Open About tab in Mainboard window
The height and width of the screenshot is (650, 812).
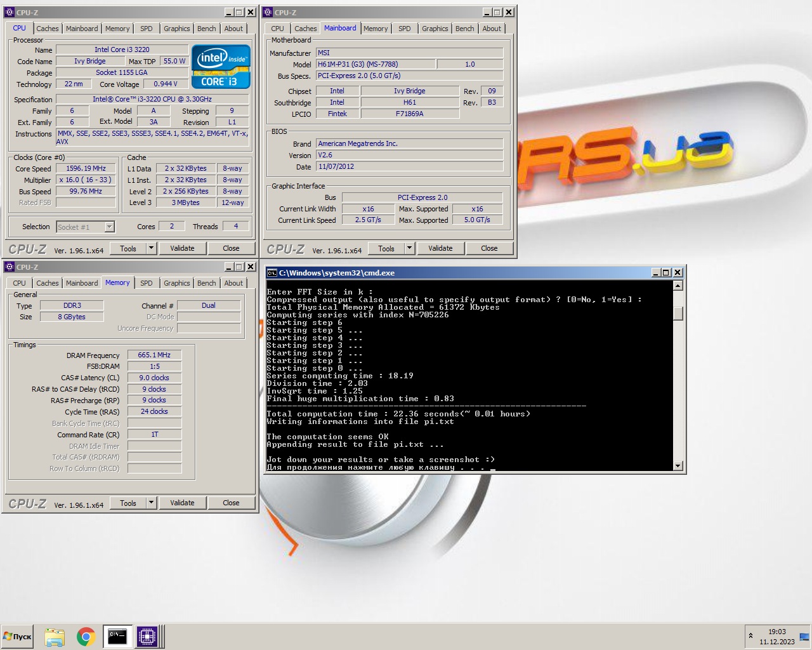(492, 29)
